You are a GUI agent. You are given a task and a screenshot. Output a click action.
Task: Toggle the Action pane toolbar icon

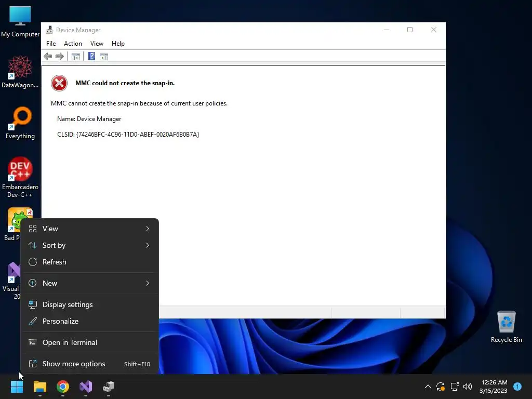coord(104,57)
